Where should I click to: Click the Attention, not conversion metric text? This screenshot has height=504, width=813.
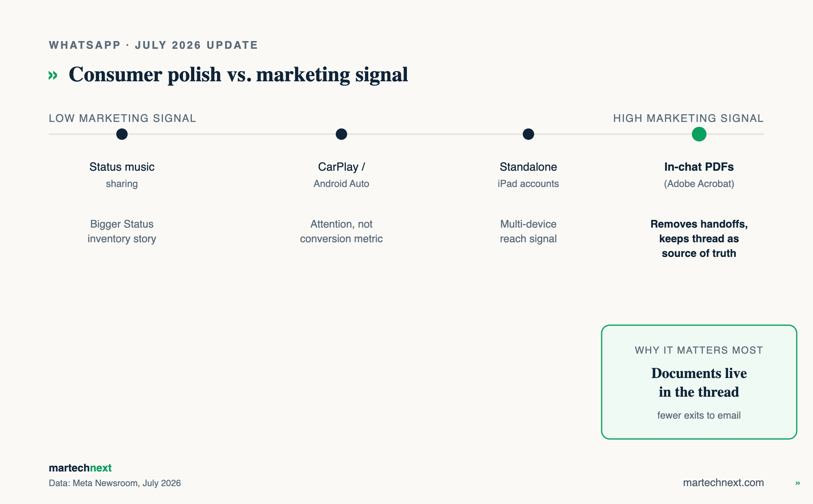[x=341, y=231]
